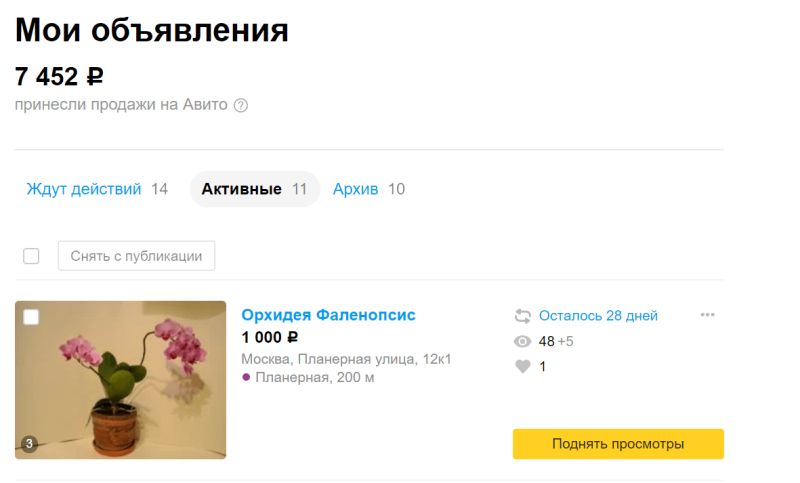Screen dimensions: 800x483
Task: Click the photo count badge 3
Action: (x=29, y=444)
